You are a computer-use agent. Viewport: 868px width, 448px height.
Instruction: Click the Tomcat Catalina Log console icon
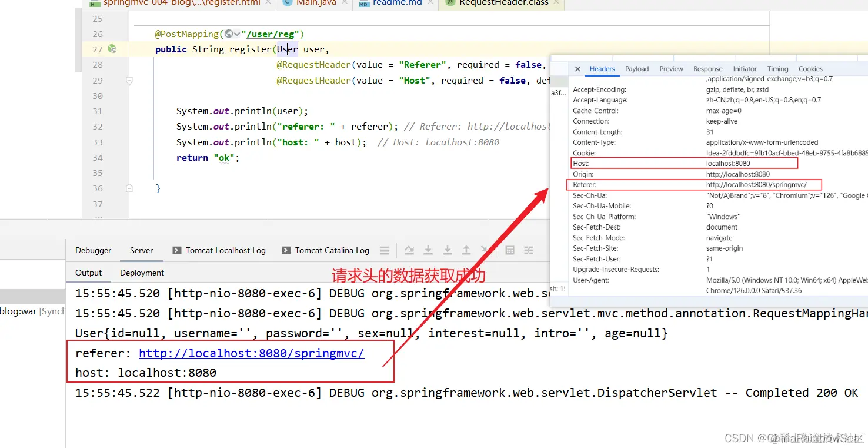[x=286, y=250]
